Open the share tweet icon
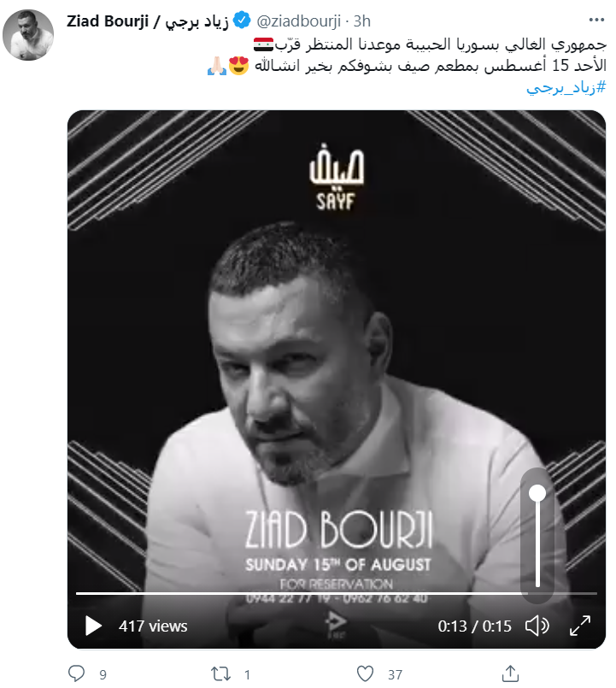This screenshot has height=688, width=616. tap(510, 673)
